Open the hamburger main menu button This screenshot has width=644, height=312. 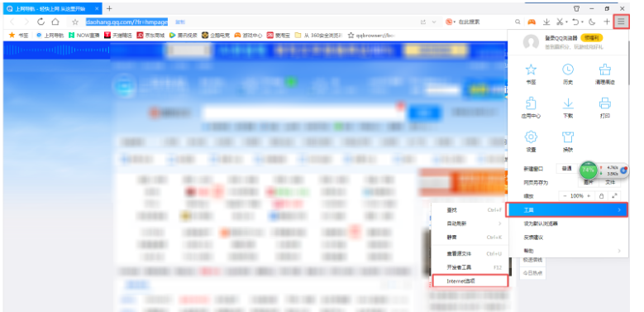click(621, 22)
